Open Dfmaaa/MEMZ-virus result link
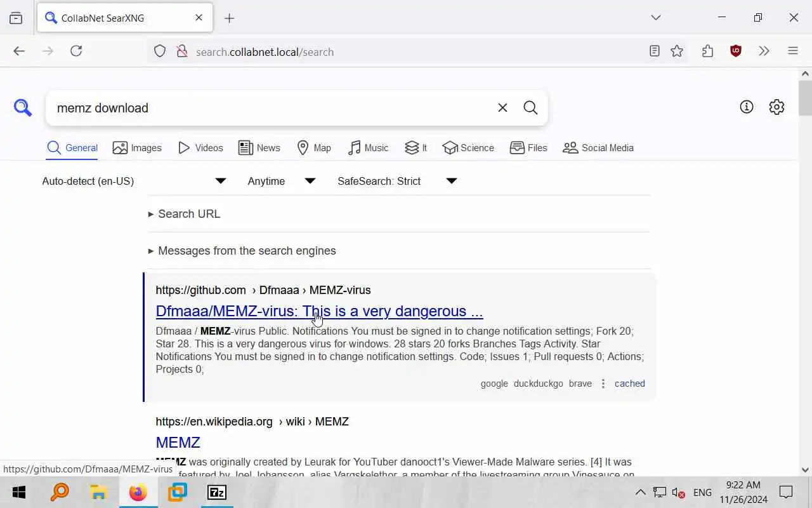 319,311
